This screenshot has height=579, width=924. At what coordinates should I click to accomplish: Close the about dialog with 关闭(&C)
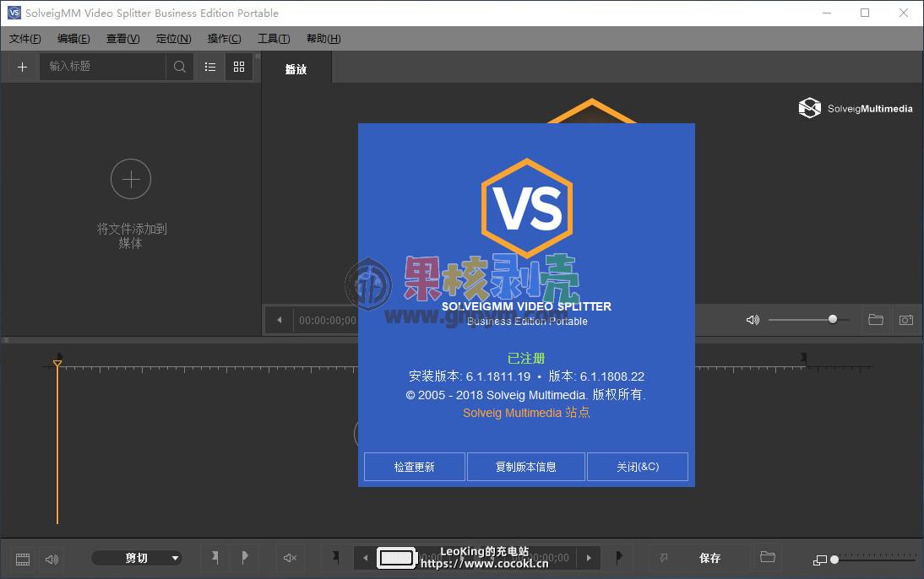638,467
